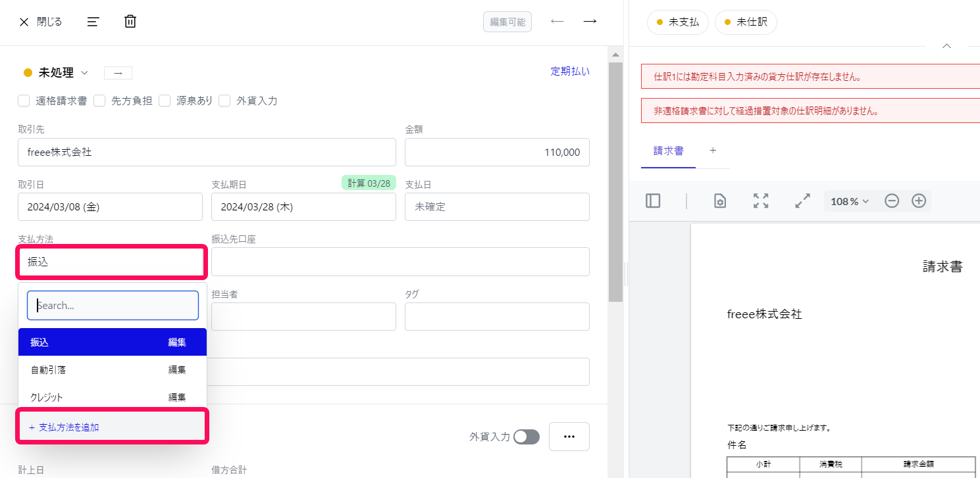This screenshot has height=478, width=980.
Task: Open the 定期払い link
Action: click(x=570, y=72)
